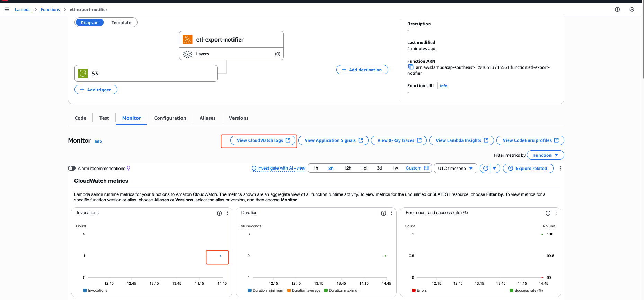The height and width of the screenshot is (300, 644).
Task: Click the Lambda function icon in diagram
Action: (188, 39)
